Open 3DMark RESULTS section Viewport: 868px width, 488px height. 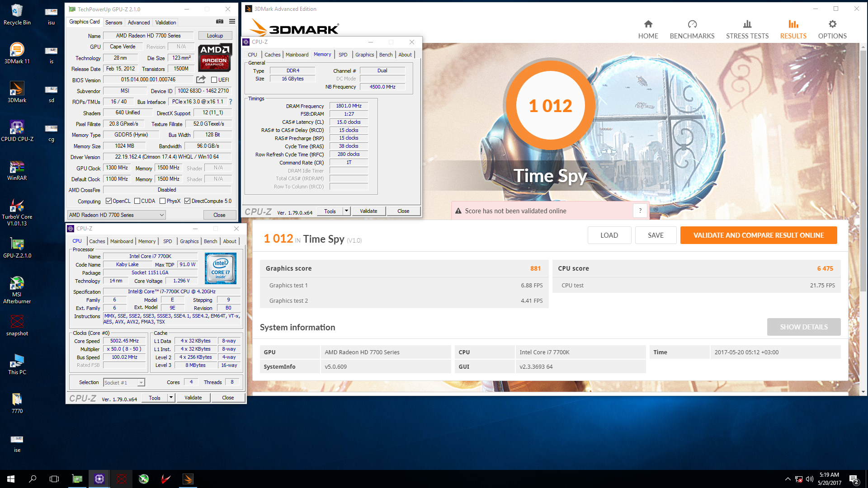tap(793, 29)
